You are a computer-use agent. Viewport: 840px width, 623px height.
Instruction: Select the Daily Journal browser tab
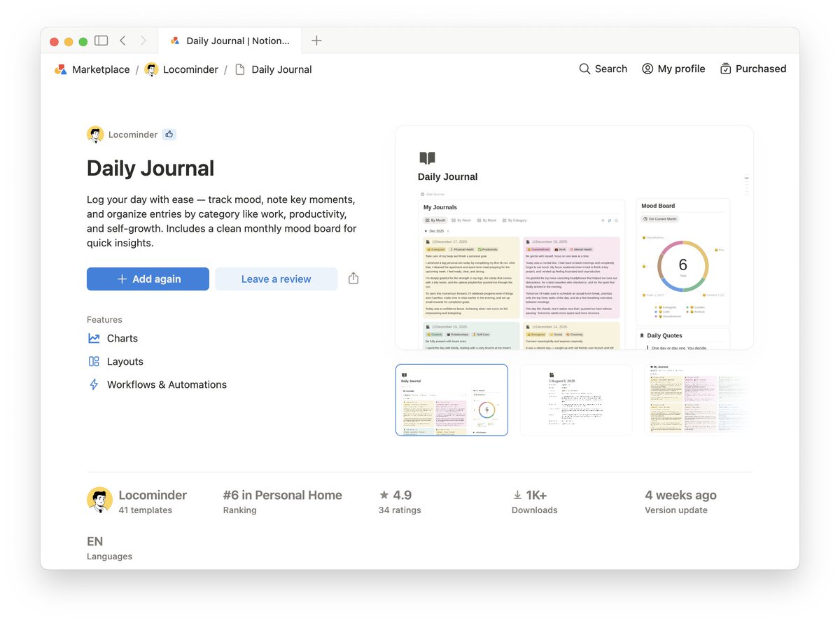(231, 41)
